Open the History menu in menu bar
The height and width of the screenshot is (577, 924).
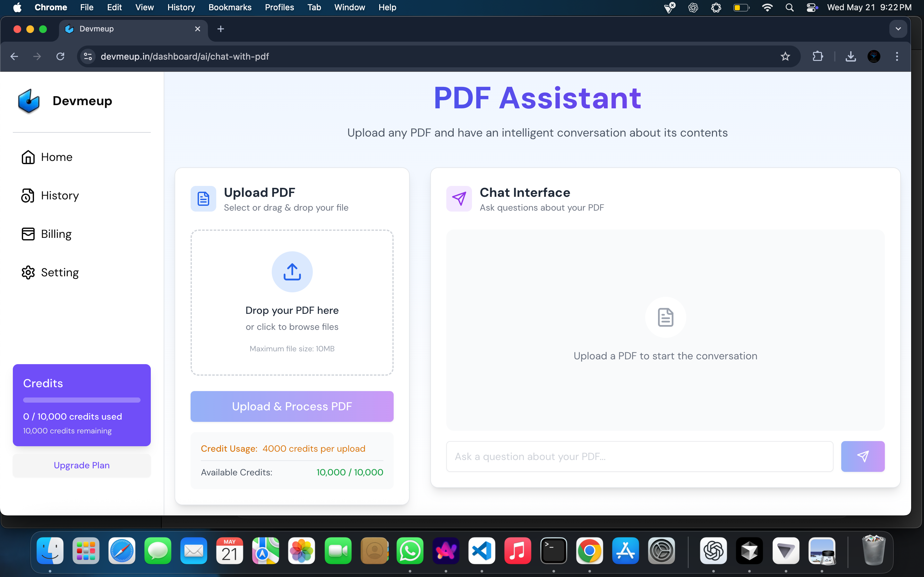pos(181,7)
